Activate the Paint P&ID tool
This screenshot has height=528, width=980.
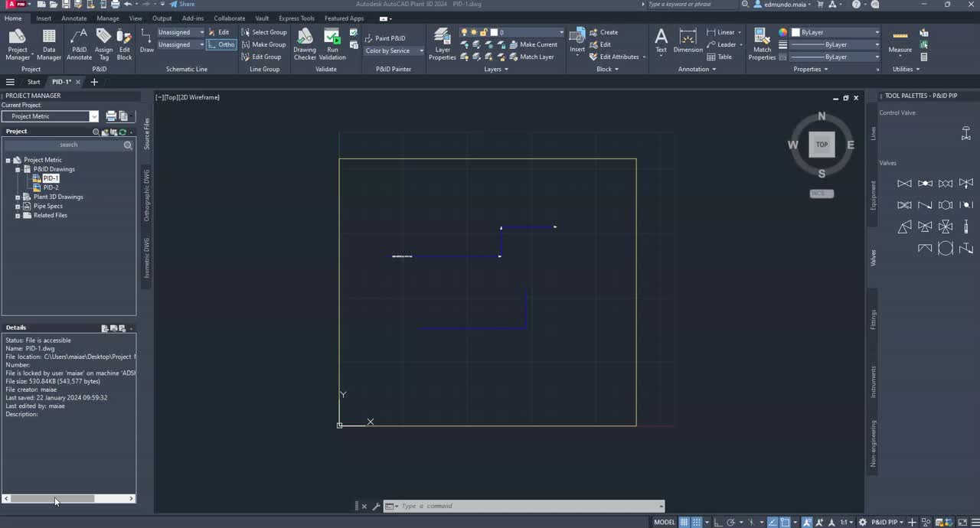[x=390, y=37]
